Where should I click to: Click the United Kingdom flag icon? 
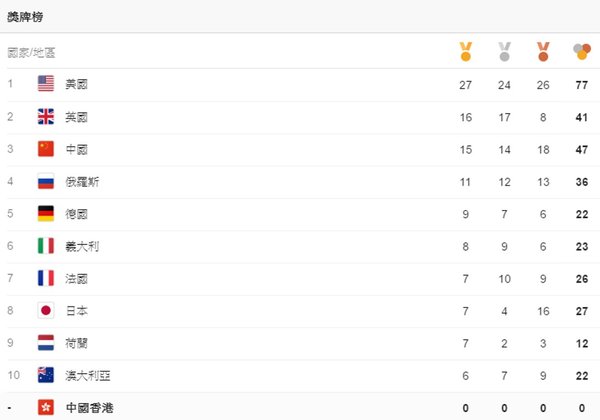click(x=46, y=116)
